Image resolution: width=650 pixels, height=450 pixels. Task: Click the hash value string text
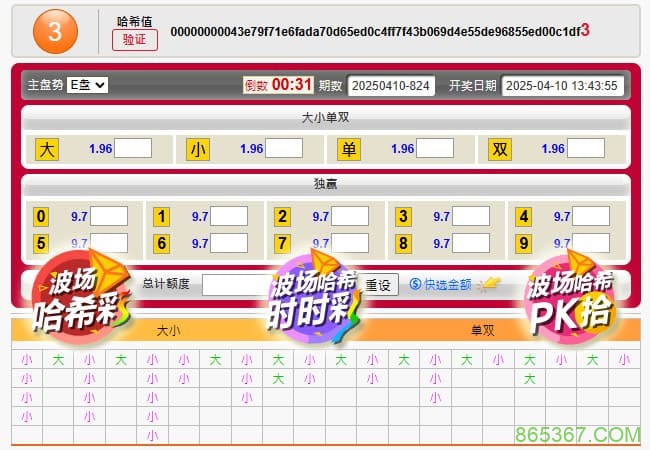(x=380, y=31)
